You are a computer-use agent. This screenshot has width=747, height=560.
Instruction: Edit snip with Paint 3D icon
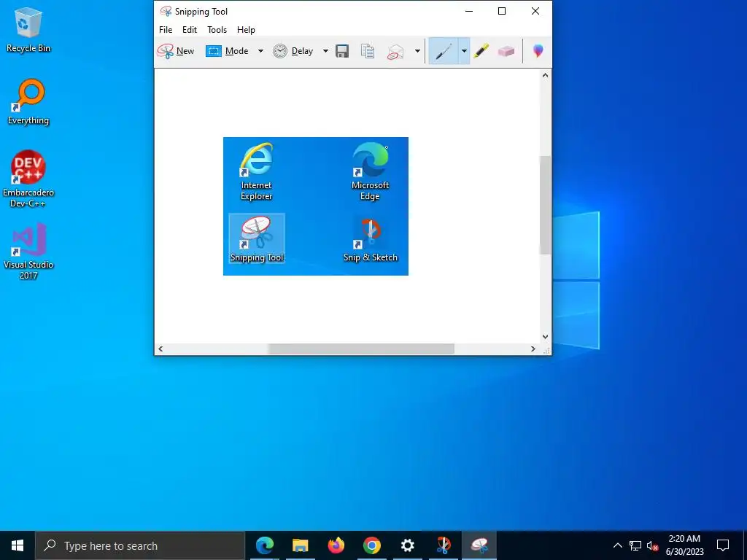(x=538, y=51)
